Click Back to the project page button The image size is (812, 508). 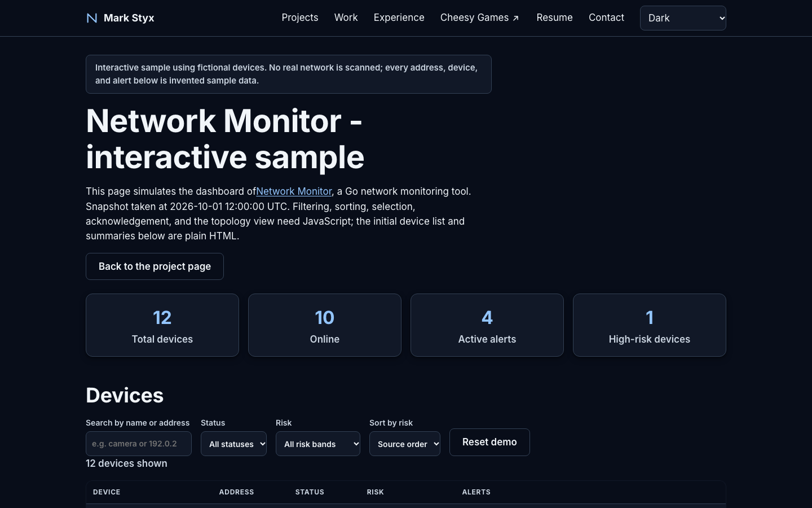155,266
